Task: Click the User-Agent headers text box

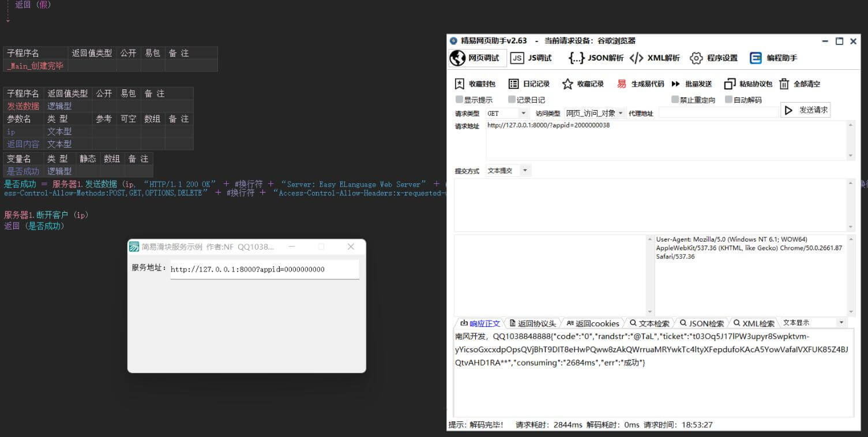Action: tap(750, 275)
